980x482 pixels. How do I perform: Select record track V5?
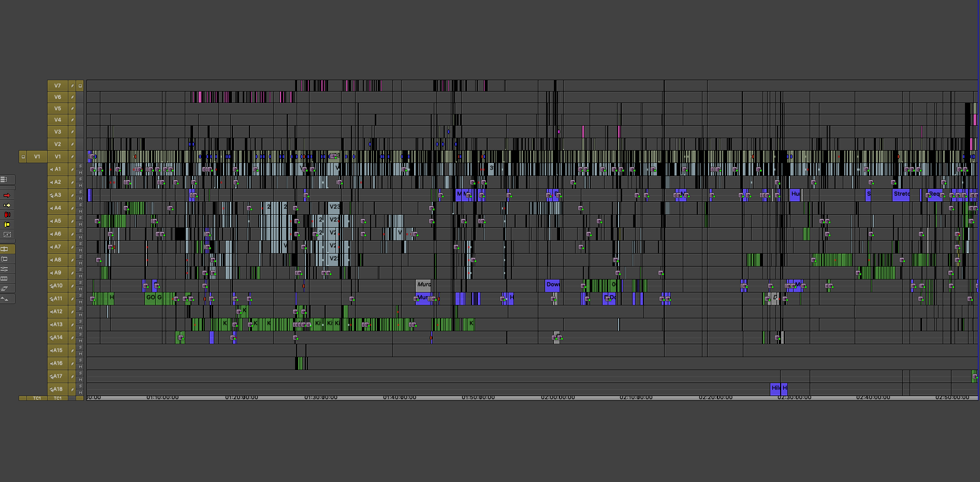[57, 109]
